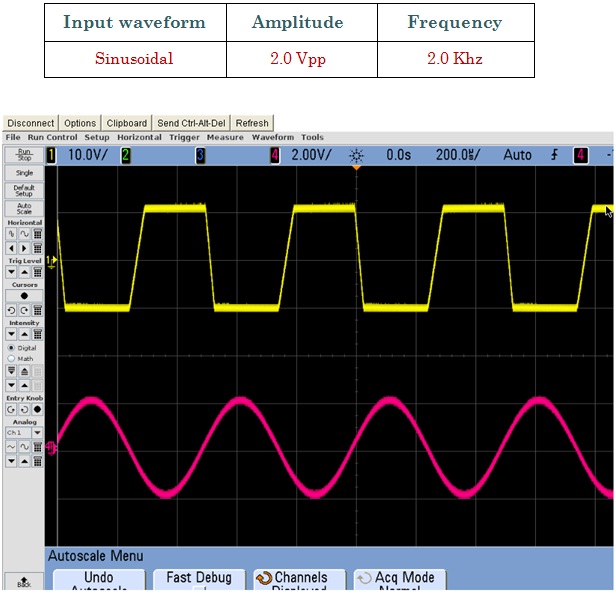The image size is (616, 592).
Task: Click the 10.0V/ channel 1 scale readout
Action: [x=87, y=155]
